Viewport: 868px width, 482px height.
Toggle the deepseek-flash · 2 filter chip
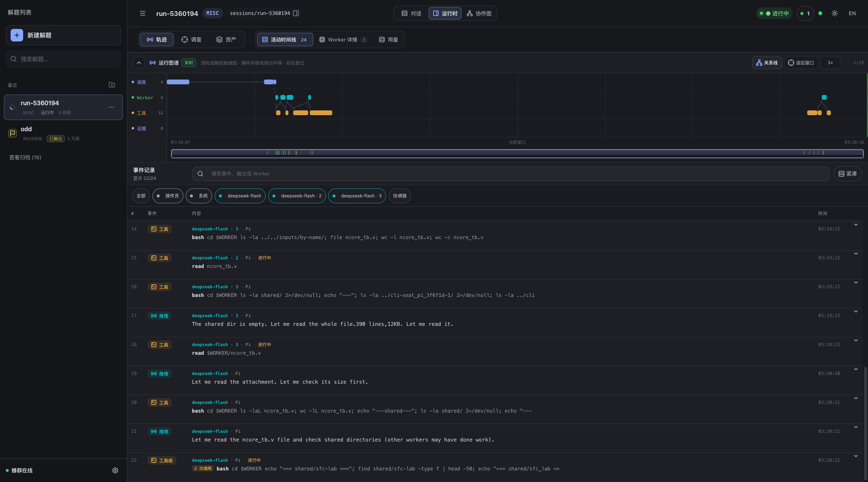pos(297,196)
